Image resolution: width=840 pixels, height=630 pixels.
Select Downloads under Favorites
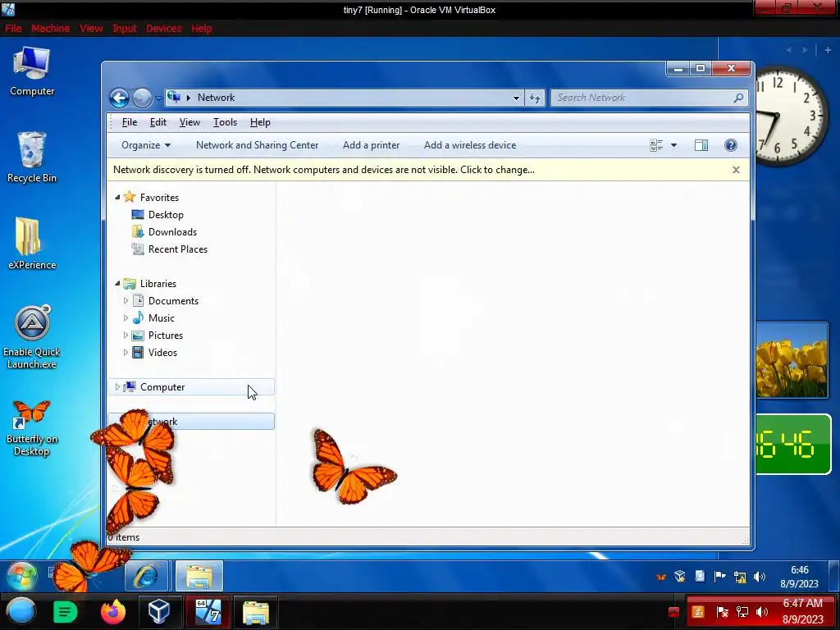click(x=172, y=232)
